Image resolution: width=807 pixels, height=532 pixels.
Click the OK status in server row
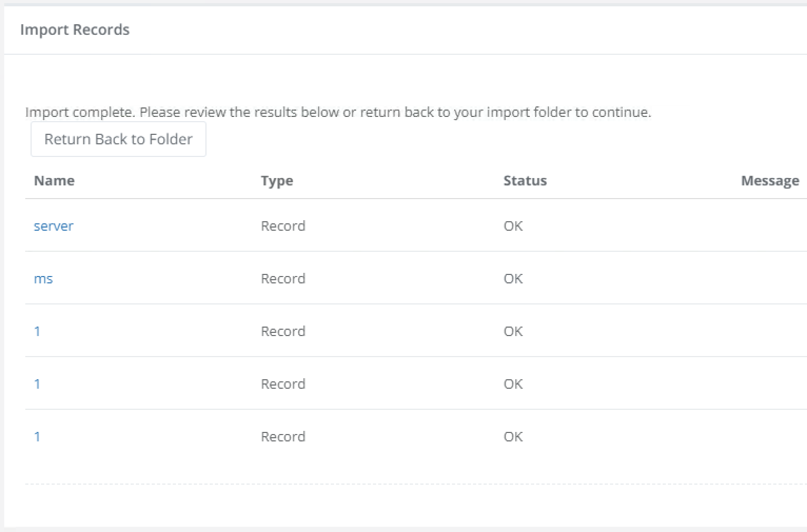tap(513, 226)
